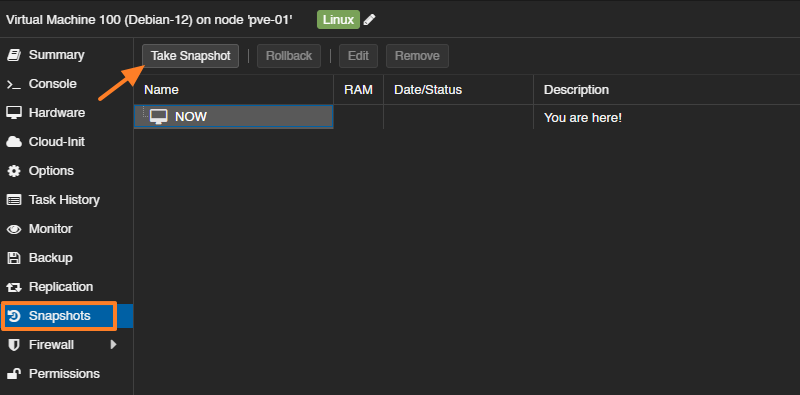Click the Take Snapshot button
The image size is (800, 395).
point(190,56)
